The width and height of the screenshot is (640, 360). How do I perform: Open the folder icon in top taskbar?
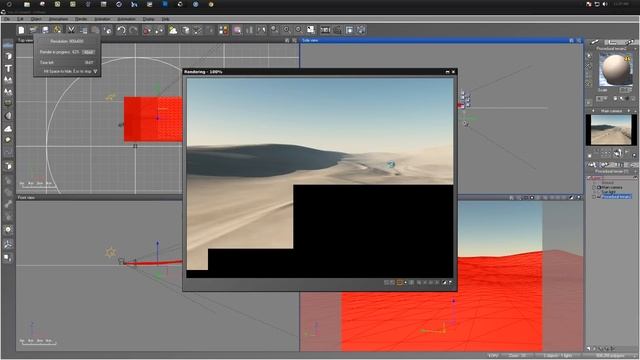click(27, 4)
